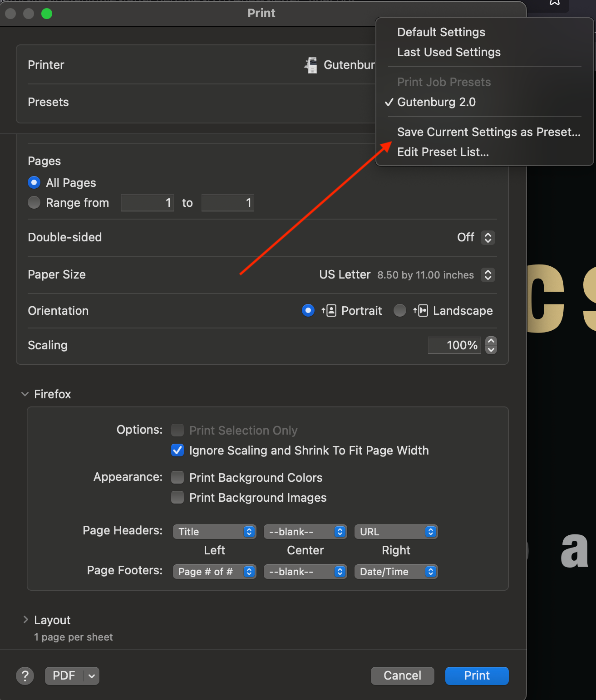This screenshot has width=596, height=700.
Task: Open the Paper Size dropdown
Action: [x=488, y=275]
